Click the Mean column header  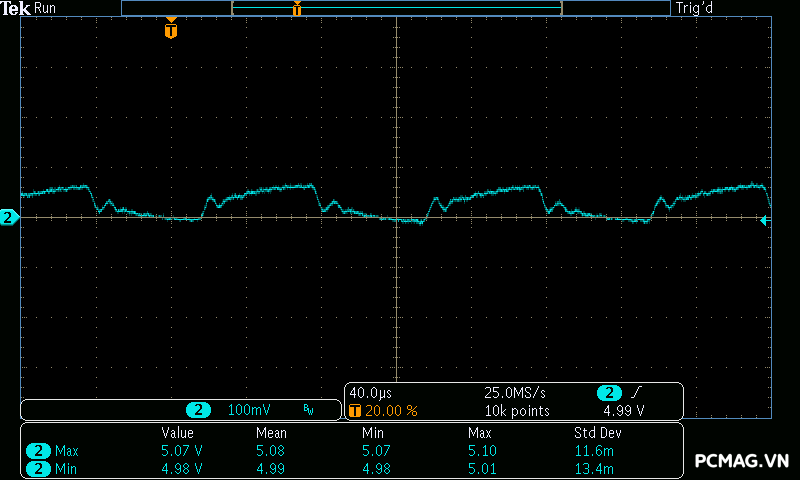click(270, 433)
